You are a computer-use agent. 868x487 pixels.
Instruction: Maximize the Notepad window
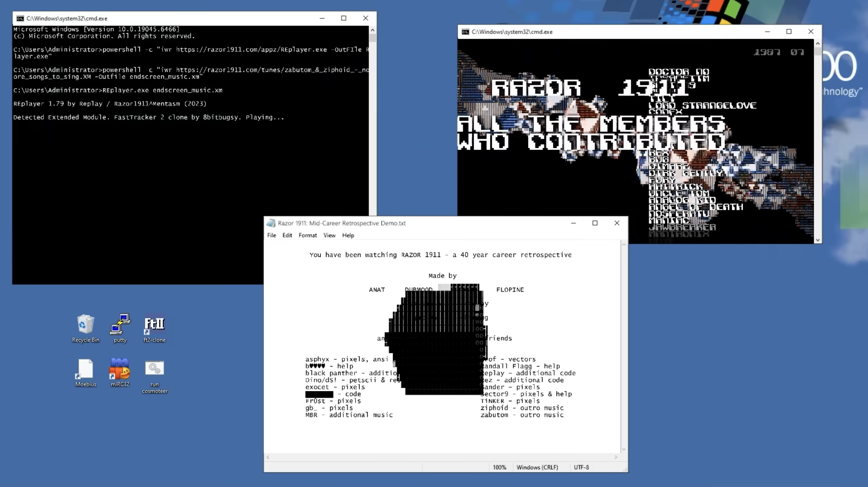[x=595, y=223]
